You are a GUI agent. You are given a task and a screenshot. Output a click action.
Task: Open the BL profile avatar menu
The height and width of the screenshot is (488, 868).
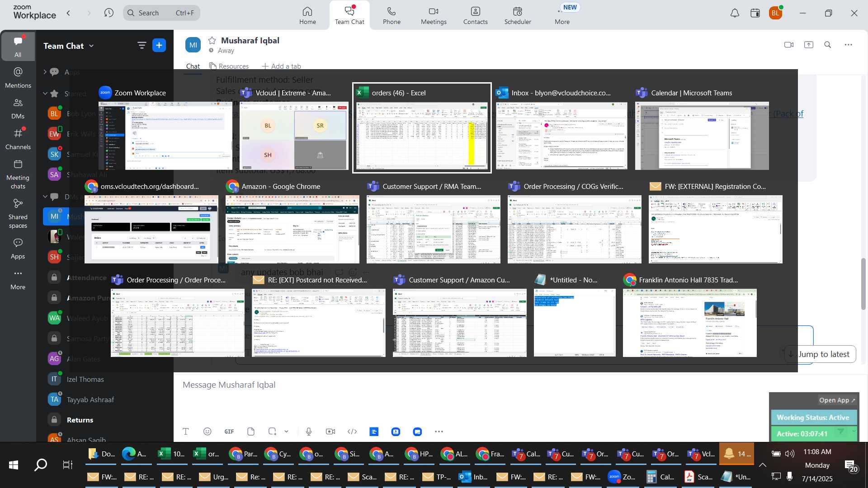click(x=776, y=13)
